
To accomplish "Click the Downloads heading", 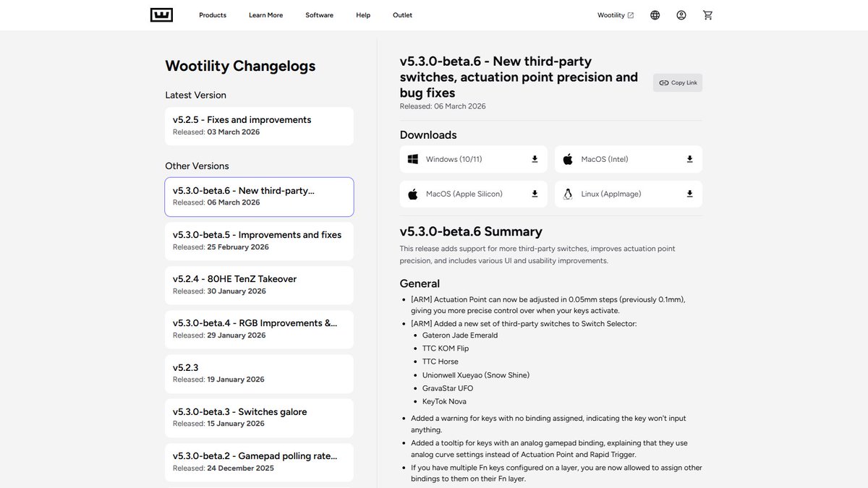I will [428, 134].
